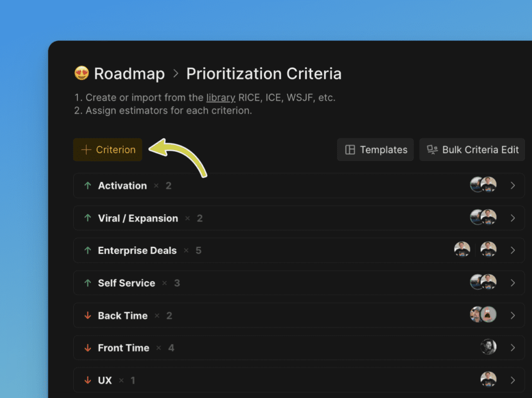
Task: Follow the library link in instructions
Action: click(x=221, y=98)
